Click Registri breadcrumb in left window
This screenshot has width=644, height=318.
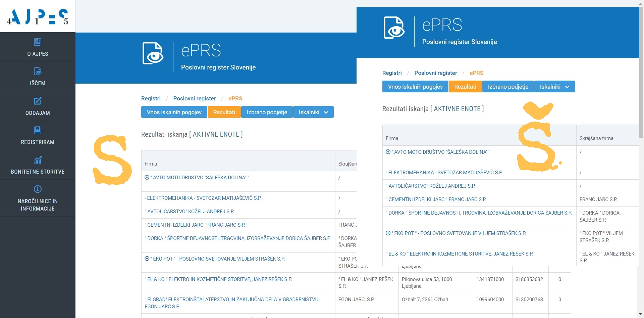coord(151,98)
